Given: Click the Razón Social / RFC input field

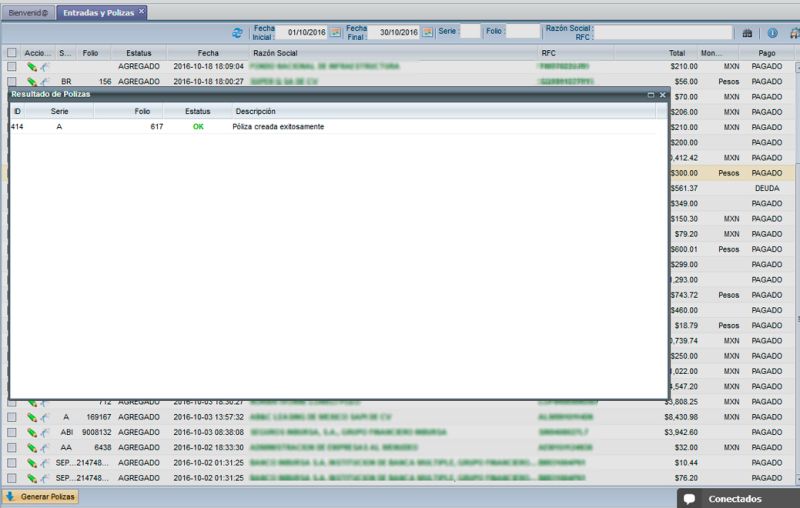Looking at the screenshot, I should tap(663, 33).
